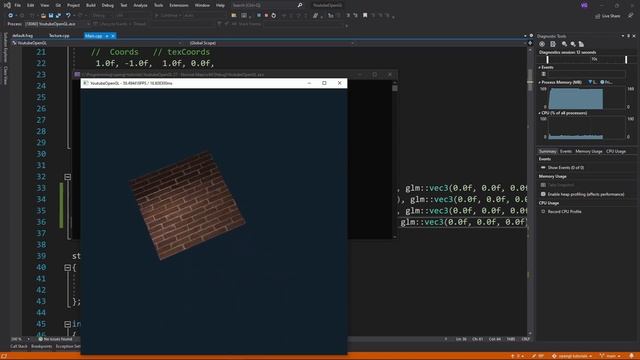Stop debugging with the red square icon
640x360 pixels.
click(266, 16)
